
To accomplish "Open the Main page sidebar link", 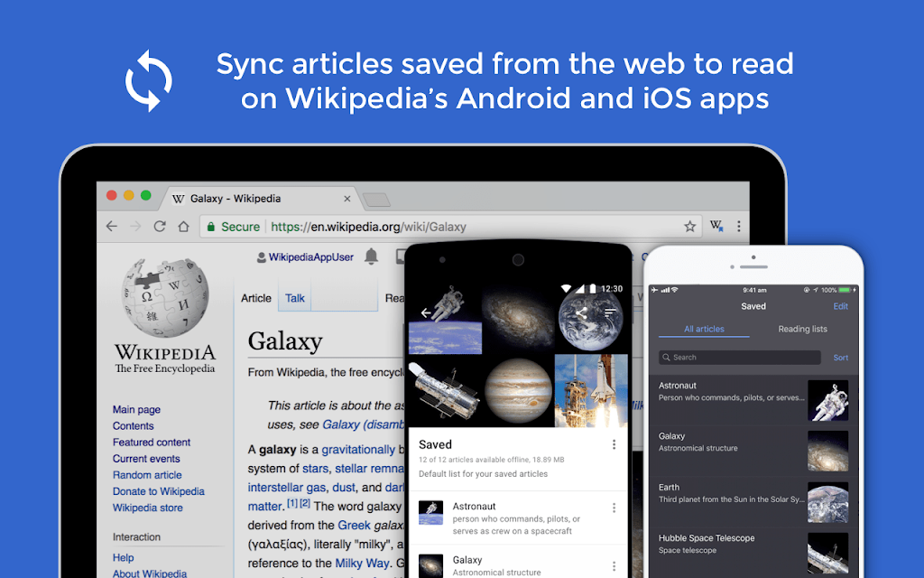I will pyautogui.click(x=137, y=410).
